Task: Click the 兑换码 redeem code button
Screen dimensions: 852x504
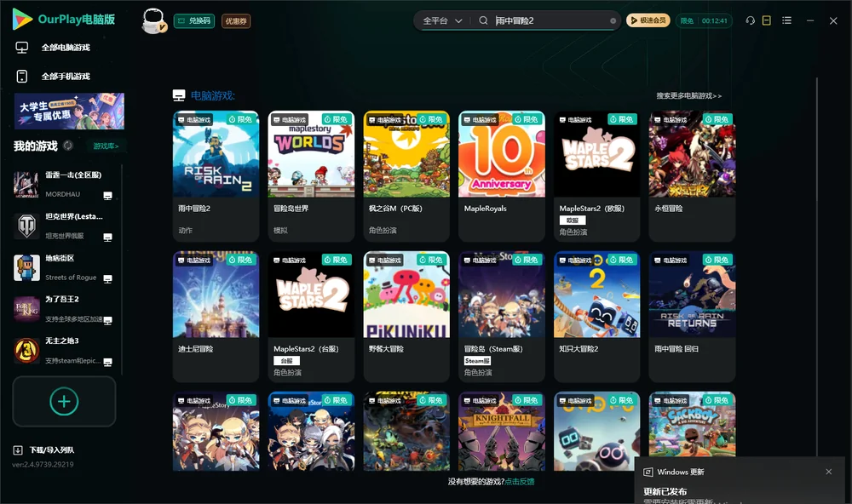Action: [x=194, y=21]
